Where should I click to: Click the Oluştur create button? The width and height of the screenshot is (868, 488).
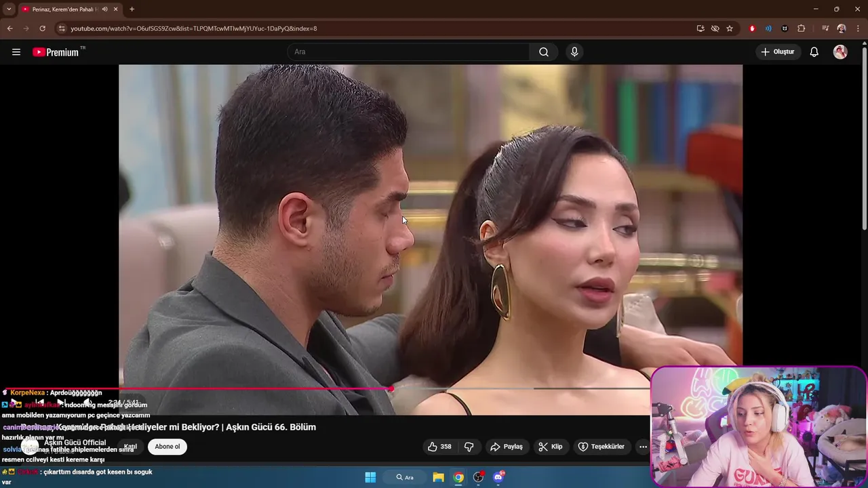tap(778, 52)
